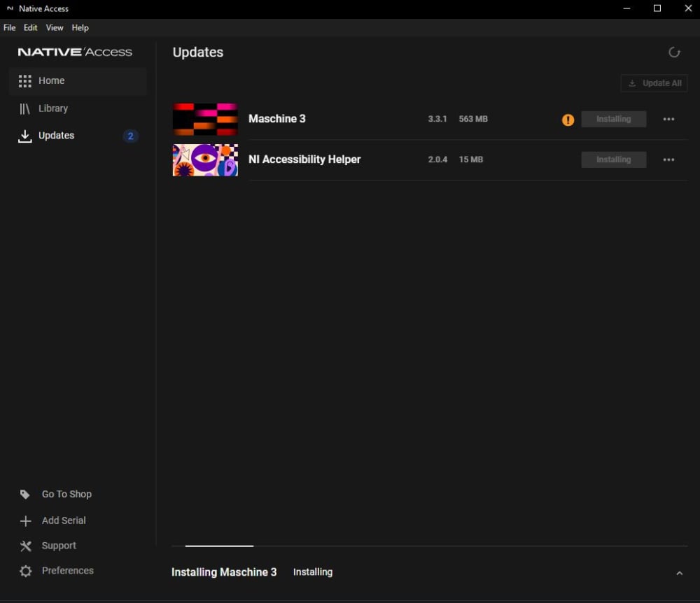Screen dimensions: 700x603
Task: Click the Maschine 3 product thumbnail
Action: click(x=205, y=119)
